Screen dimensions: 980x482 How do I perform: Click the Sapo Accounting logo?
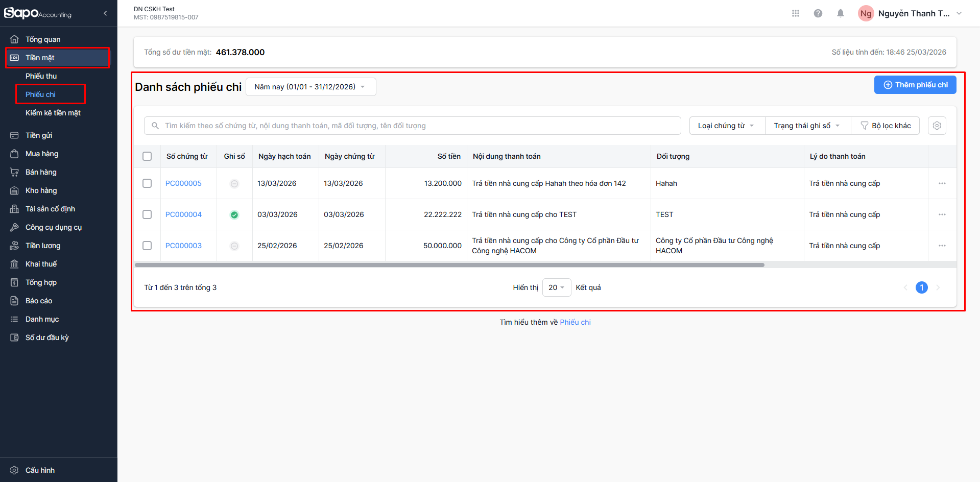pos(38,13)
